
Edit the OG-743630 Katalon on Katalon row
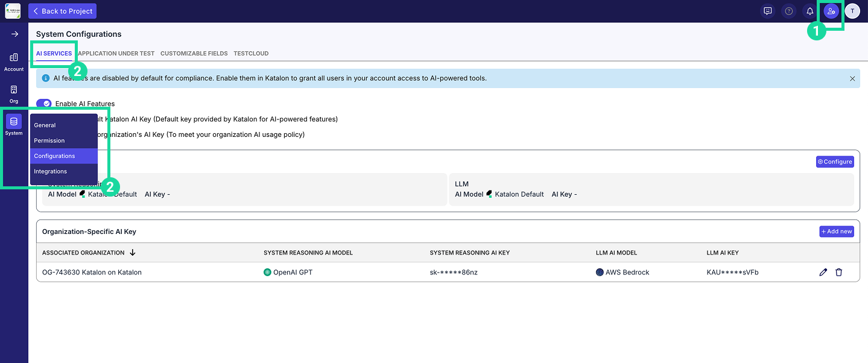823,273
